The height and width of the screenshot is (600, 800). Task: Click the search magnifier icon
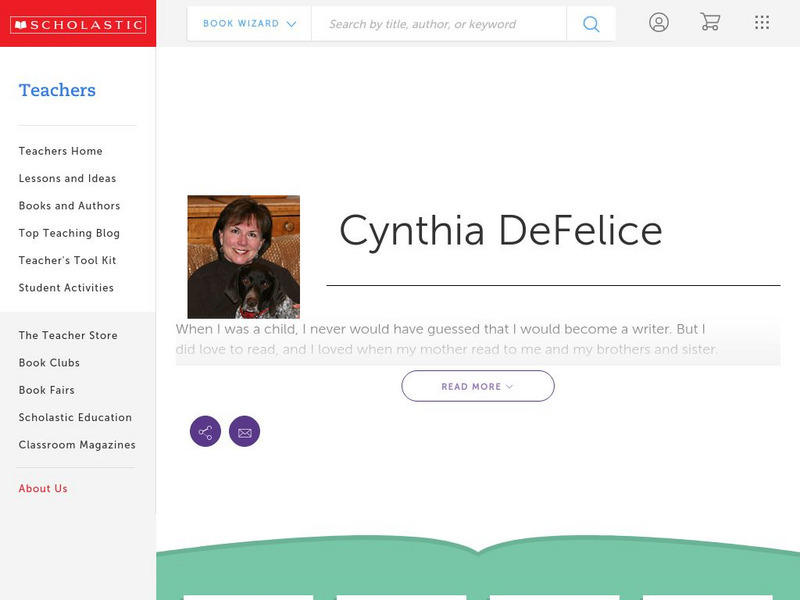[590, 22]
